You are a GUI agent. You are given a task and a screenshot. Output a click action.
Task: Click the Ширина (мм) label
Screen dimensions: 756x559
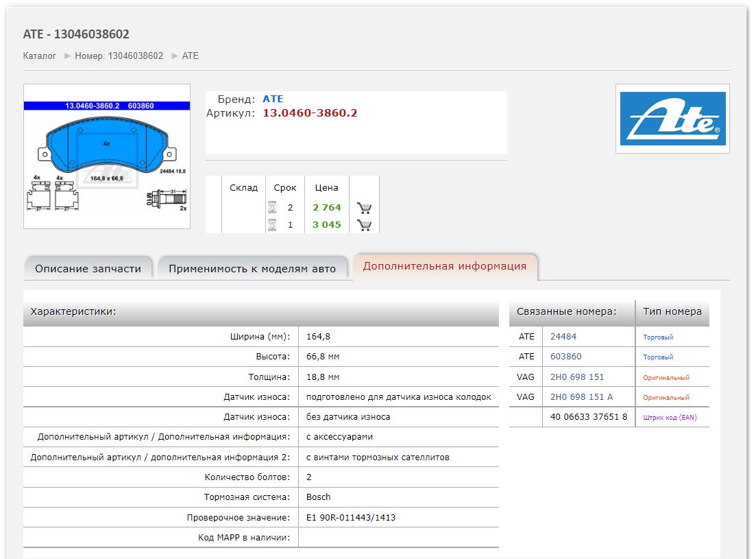(260, 337)
